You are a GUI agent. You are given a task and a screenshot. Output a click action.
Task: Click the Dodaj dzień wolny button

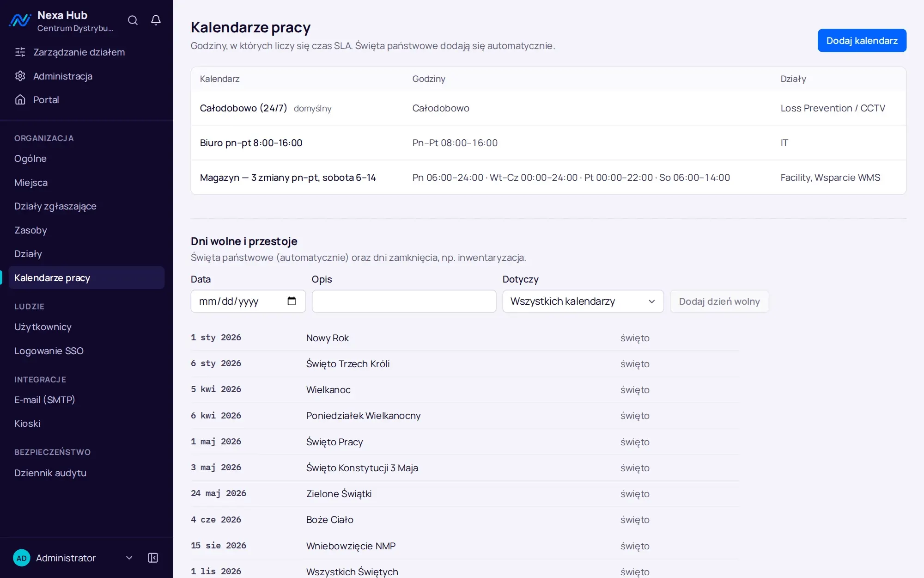click(719, 301)
